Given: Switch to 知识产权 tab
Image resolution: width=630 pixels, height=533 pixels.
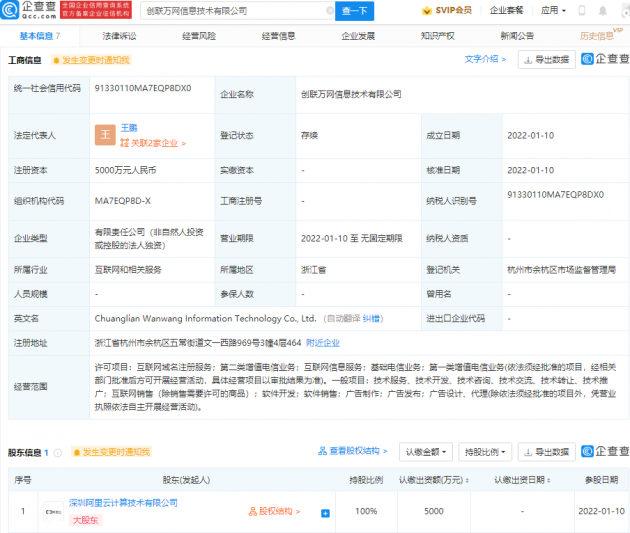Looking at the screenshot, I should pos(438,36).
